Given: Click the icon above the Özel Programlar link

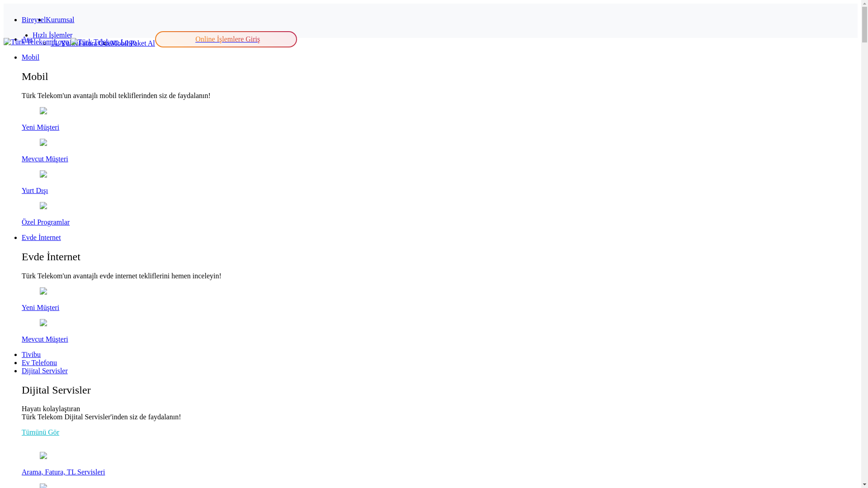Looking at the screenshot, I should (x=43, y=206).
